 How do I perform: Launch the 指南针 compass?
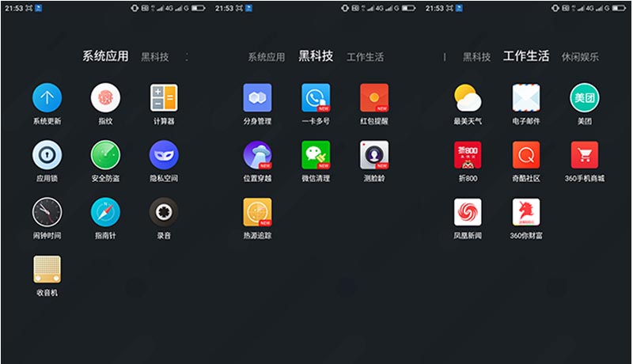tap(105, 212)
